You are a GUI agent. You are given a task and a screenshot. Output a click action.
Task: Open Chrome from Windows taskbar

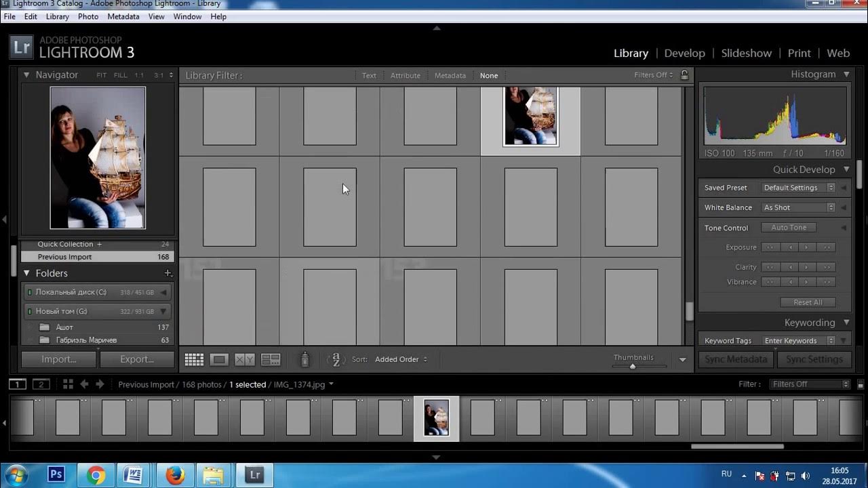96,475
